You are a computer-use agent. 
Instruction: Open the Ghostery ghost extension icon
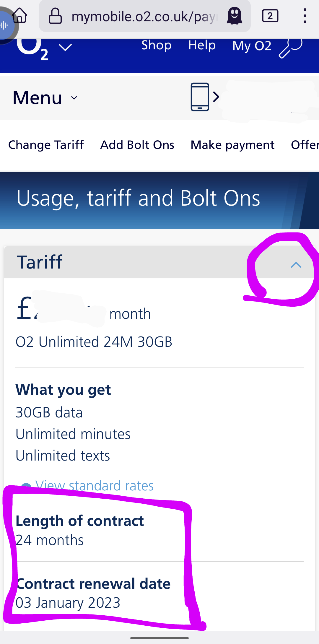[x=235, y=16]
